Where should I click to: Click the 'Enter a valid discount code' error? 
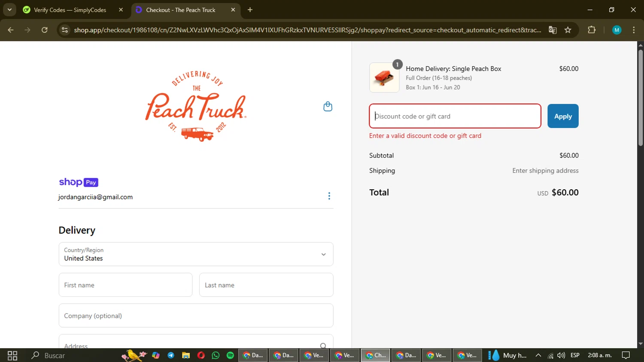[425, 136]
